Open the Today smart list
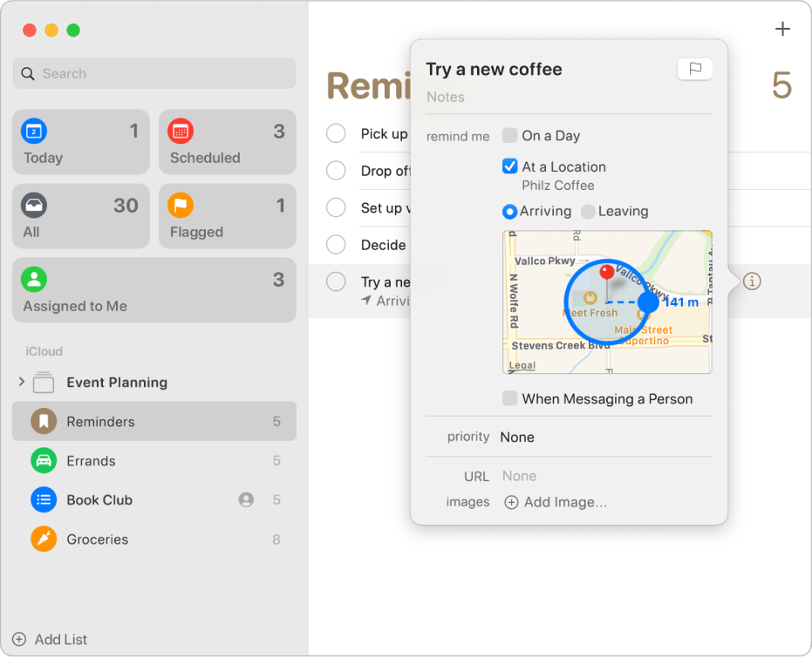812x658 pixels. tap(81, 142)
